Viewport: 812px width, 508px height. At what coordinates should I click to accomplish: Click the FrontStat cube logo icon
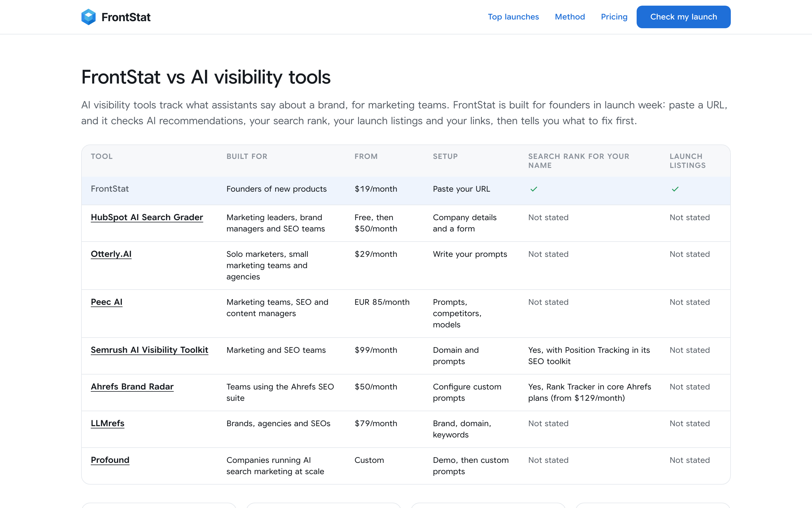(x=89, y=17)
